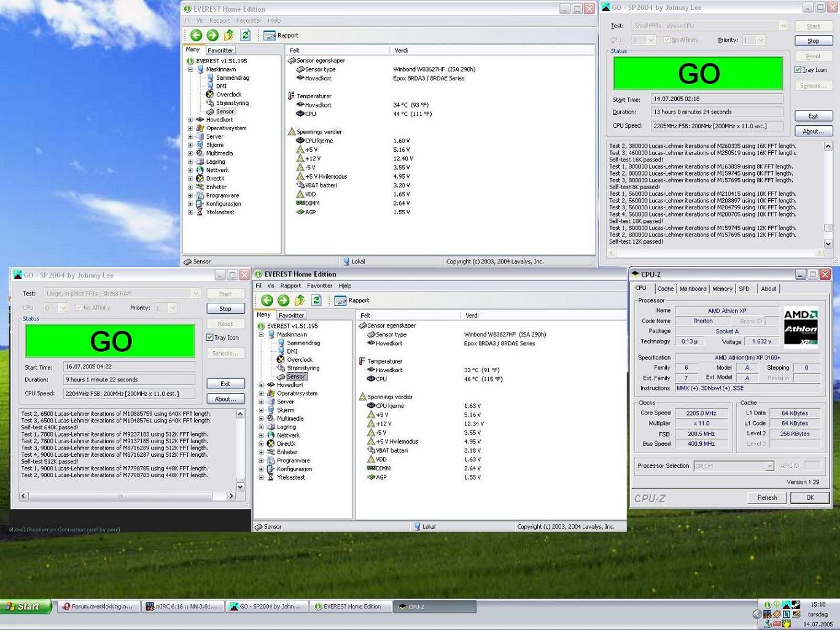Select Konfigurasjon in bottom EVEREST tree

(x=294, y=469)
